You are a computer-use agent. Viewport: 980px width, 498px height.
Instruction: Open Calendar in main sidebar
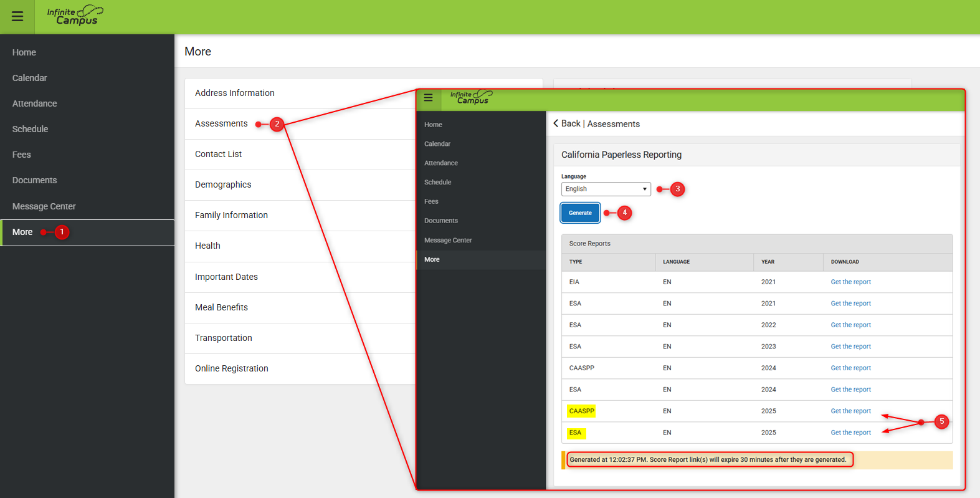point(30,78)
